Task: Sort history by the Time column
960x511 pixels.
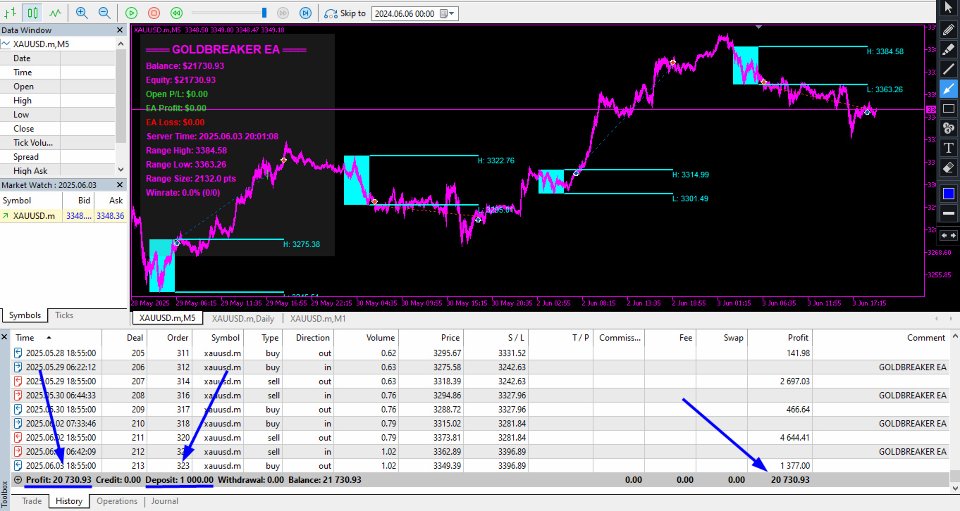Action: [x=56, y=338]
